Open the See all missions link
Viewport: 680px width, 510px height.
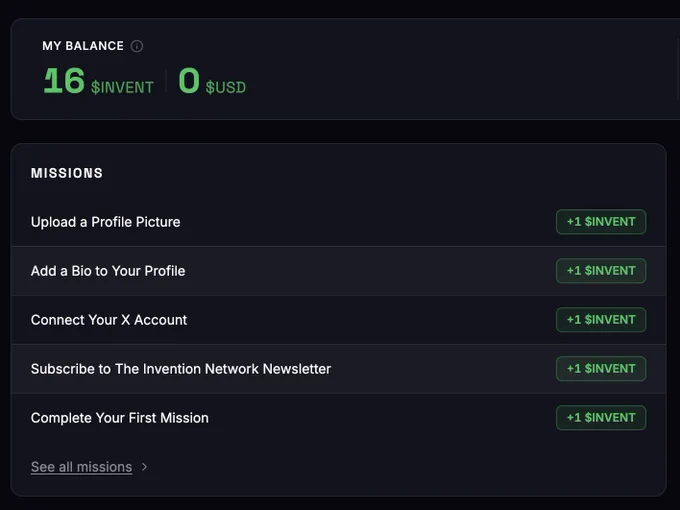pos(82,467)
